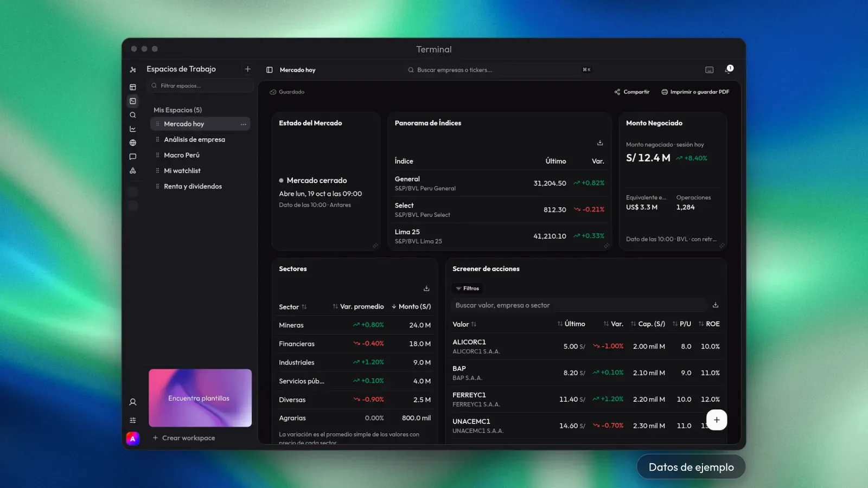Focus the Filtrar espacios search field
This screenshot has width=868, height=488.
tap(202, 86)
